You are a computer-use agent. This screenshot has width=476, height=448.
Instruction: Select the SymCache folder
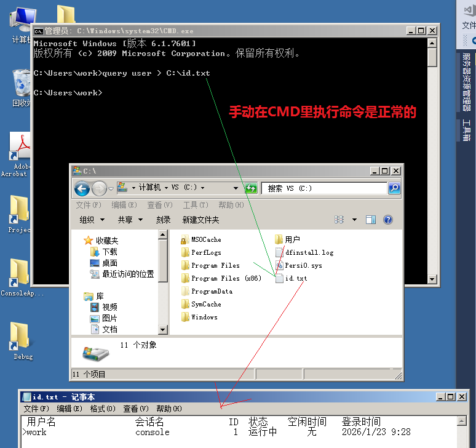[x=201, y=304]
